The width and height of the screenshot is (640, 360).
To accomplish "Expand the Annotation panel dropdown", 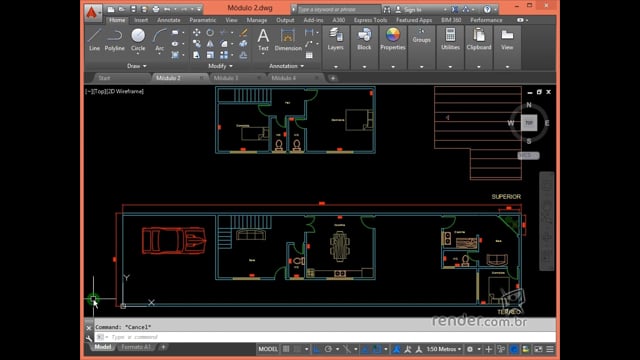I will [287, 66].
